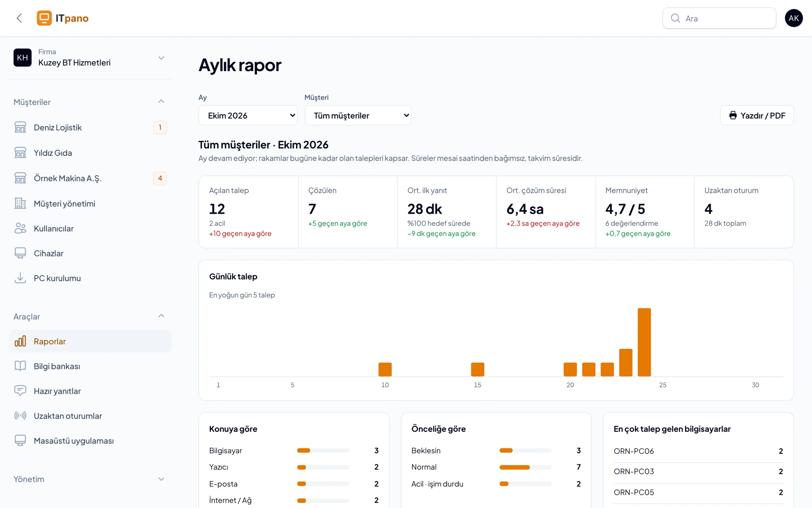Open the Hazır yanıtlar link
This screenshot has height=508, width=812.
(90, 391)
